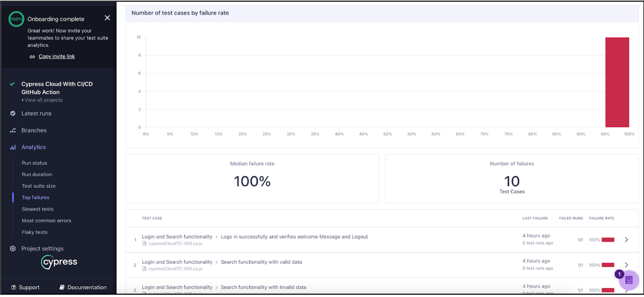Go back via View all projects
The height and width of the screenshot is (297, 644).
(42, 100)
